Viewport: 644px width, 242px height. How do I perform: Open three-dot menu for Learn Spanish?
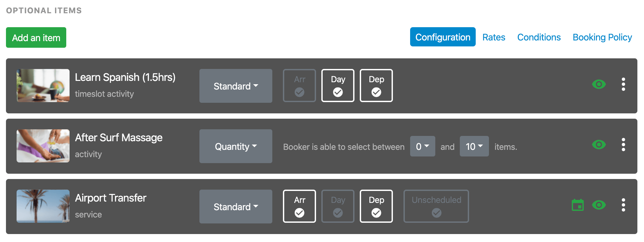click(x=623, y=85)
